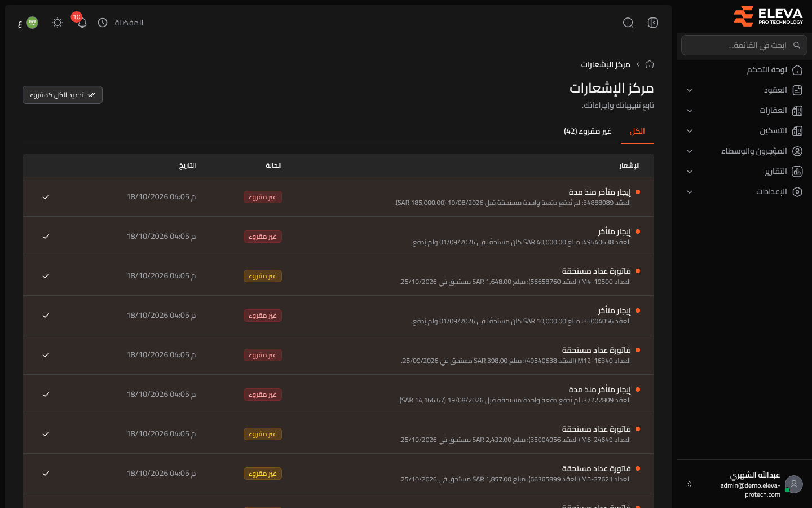Open meter M5-27621 bill notification row

(338, 474)
